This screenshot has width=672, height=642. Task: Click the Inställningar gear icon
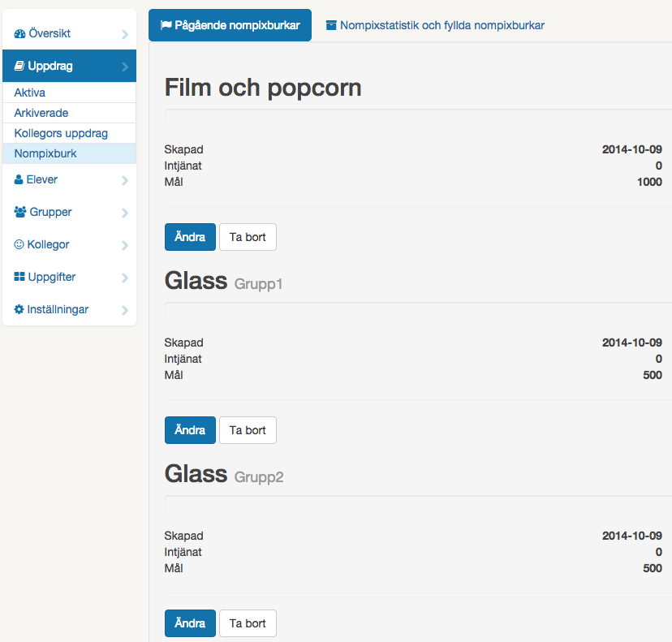(x=19, y=310)
